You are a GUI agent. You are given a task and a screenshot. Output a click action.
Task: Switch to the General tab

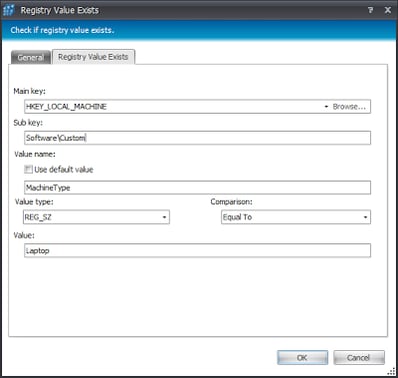[31, 57]
